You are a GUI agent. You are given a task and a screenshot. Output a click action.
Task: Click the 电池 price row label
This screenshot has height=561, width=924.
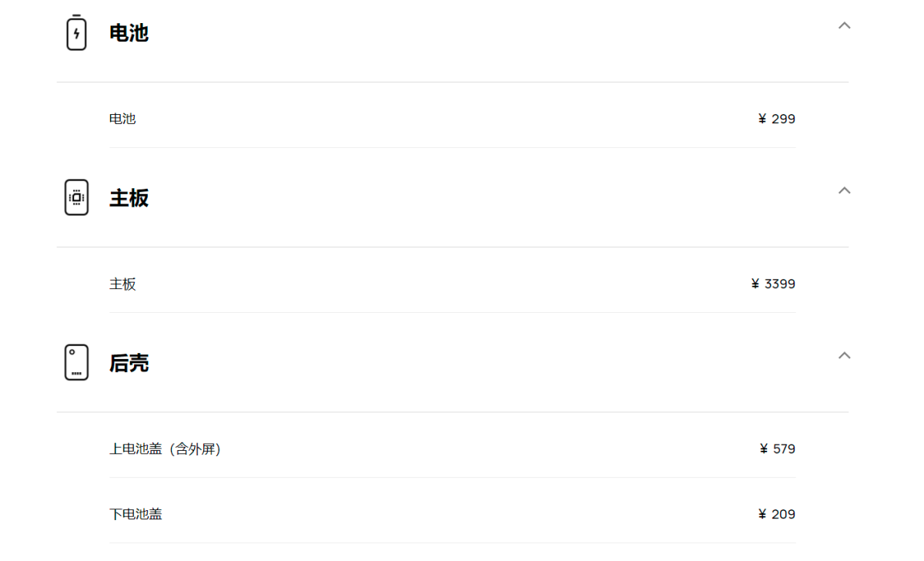[x=122, y=119]
